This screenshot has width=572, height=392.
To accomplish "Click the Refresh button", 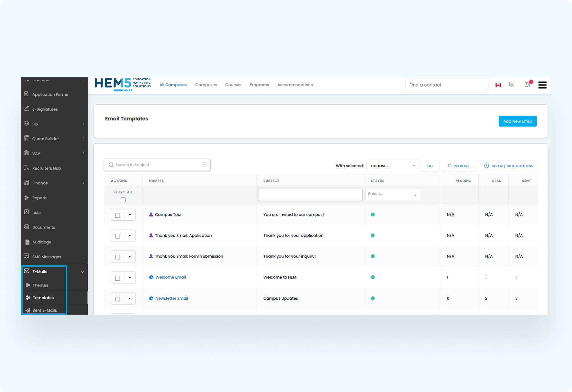I will click(458, 166).
